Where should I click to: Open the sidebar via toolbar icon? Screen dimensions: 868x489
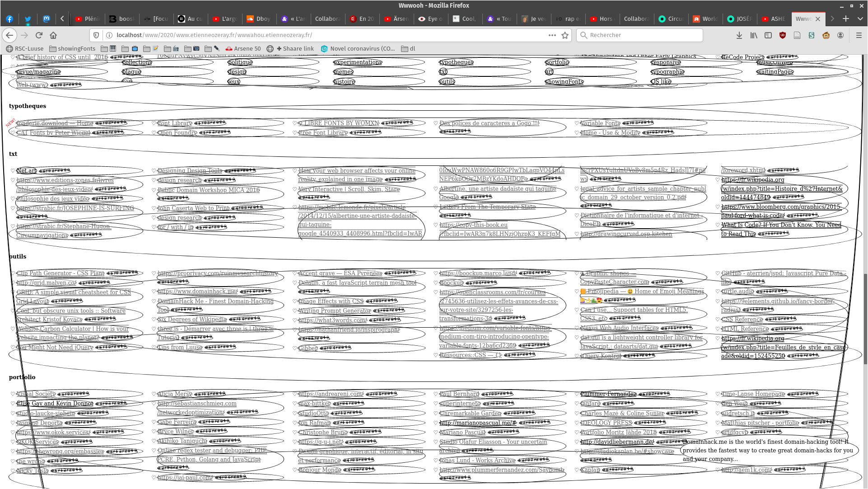tap(768, 35)
